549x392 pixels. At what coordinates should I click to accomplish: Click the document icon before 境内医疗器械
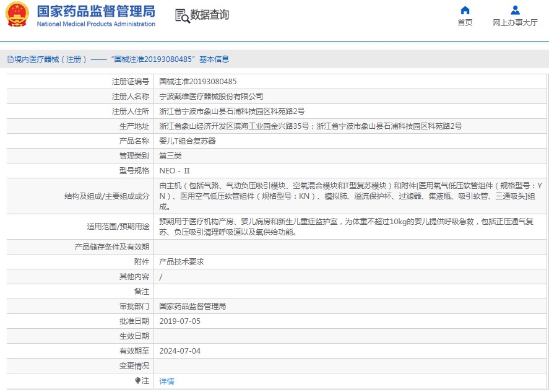pos(11,59)
